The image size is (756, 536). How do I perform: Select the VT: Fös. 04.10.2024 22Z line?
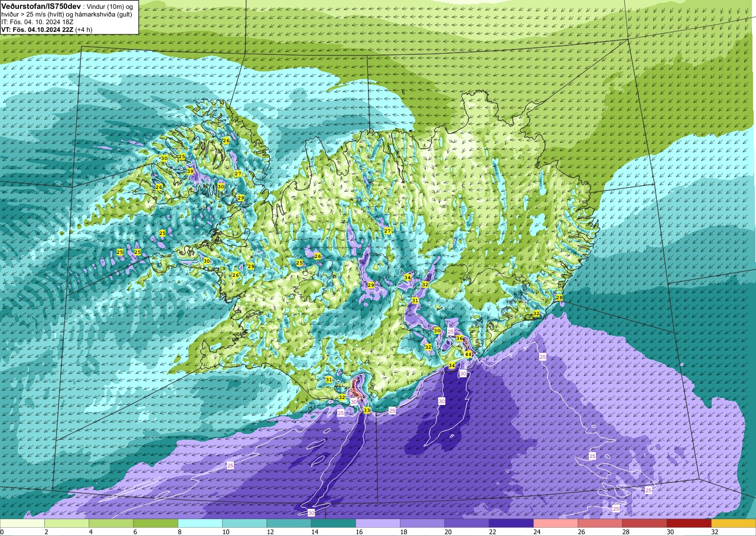coord(37,30)
